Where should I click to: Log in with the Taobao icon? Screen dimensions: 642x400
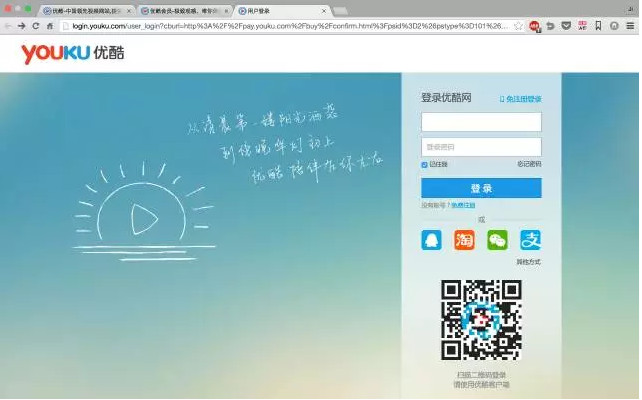coord(464,240)
